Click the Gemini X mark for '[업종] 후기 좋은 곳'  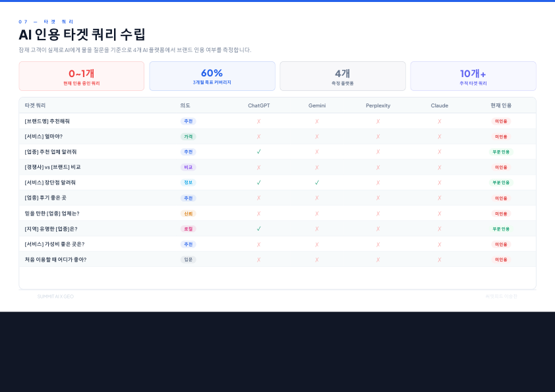[317, 198]
